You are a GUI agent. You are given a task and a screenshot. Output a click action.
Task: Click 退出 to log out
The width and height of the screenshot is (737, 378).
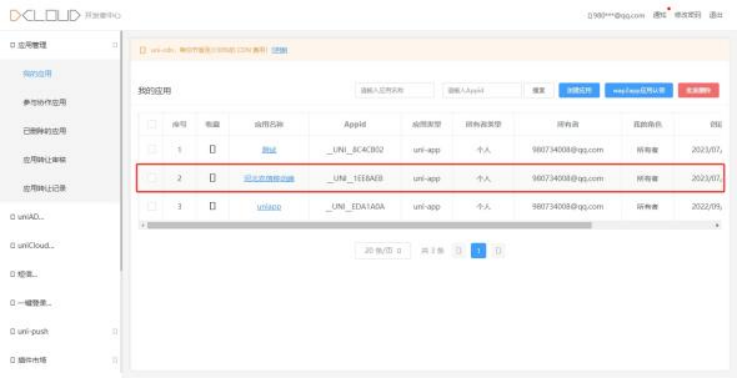[x=716, y=15]
